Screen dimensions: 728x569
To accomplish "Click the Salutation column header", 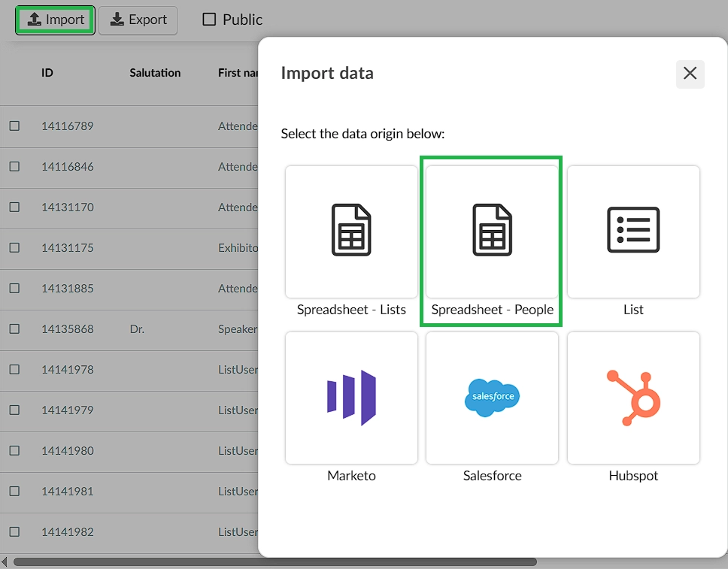I will pos(155,73).
